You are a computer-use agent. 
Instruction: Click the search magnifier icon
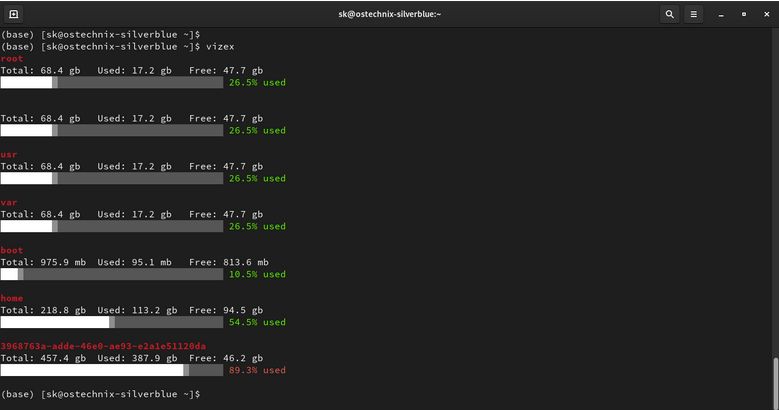click(669, 14)
